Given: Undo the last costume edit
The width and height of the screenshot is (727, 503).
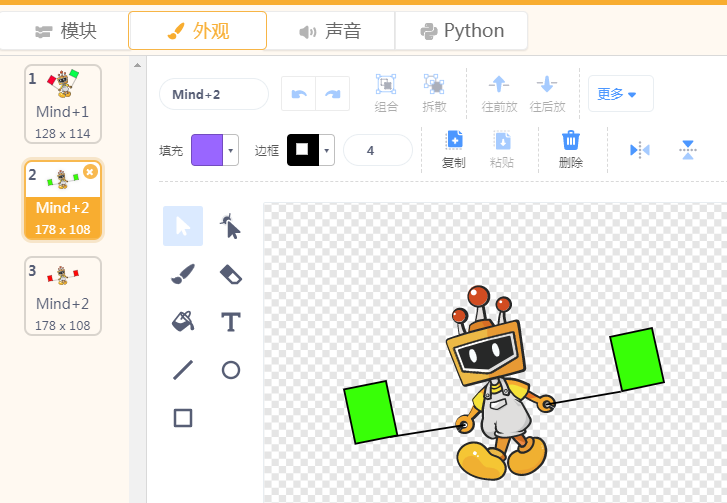Looking at the screenshot, I should 299,94.
